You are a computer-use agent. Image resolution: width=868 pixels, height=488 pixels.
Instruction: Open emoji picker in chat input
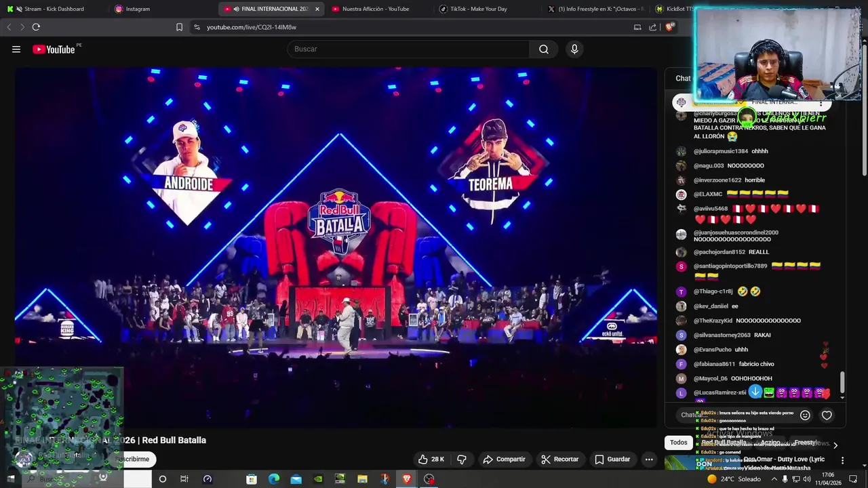pyautogui.click(x=805, y=415)
